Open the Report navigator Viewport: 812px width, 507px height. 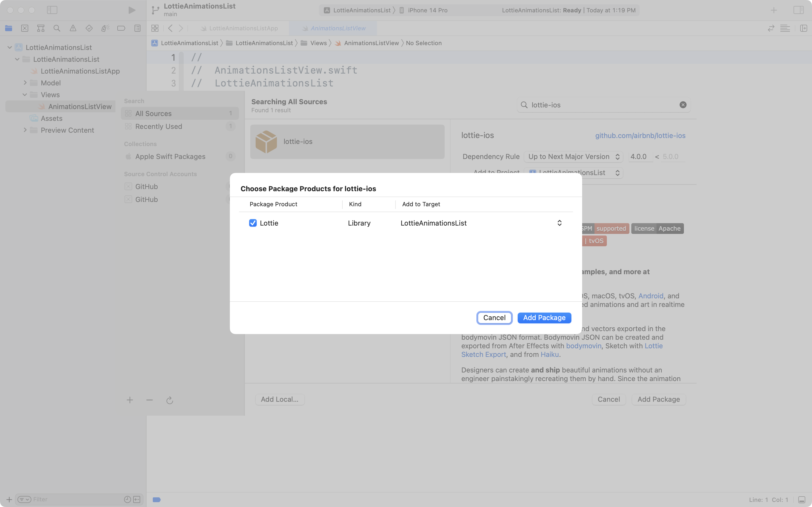tap(137, 28)
